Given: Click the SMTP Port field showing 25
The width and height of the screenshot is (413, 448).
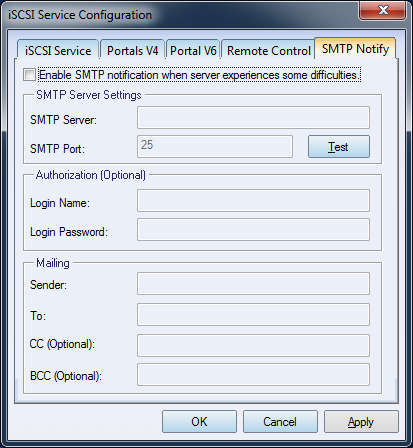Looking at the screenshot, I should point(215,146).
